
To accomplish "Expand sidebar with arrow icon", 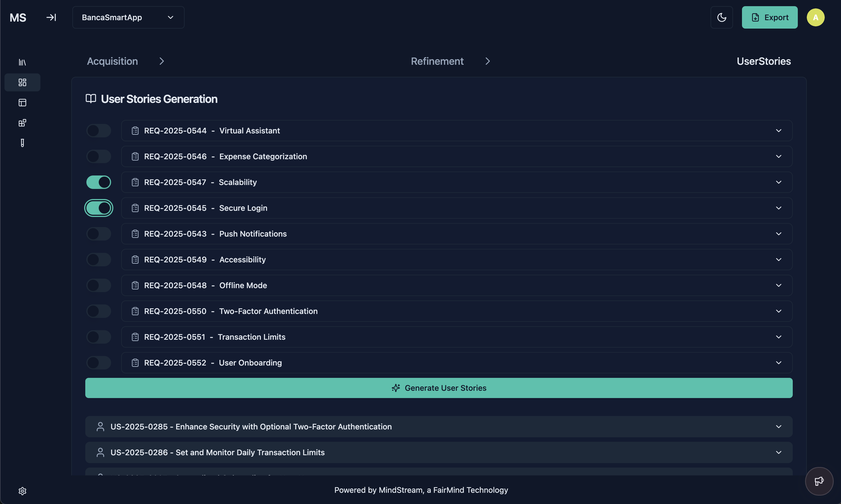I will tap(51, 17).
